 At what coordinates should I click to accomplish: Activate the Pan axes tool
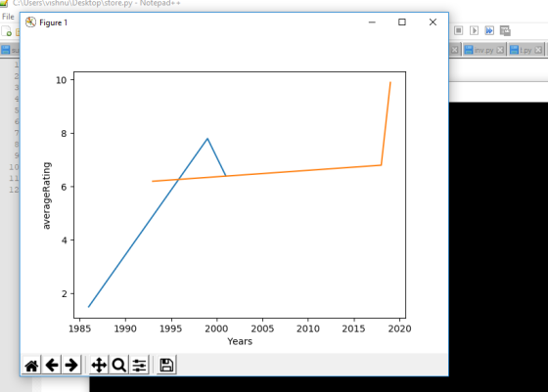click(x=99, y=366)
